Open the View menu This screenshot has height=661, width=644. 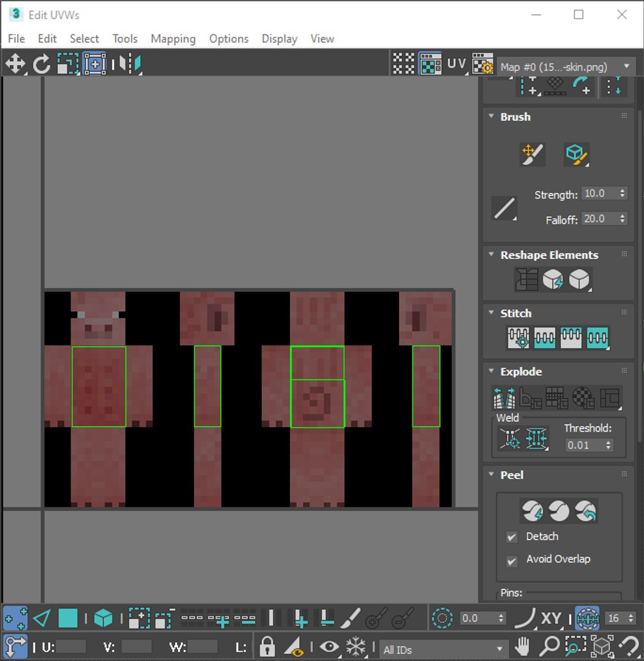click(x=323, y=39)
